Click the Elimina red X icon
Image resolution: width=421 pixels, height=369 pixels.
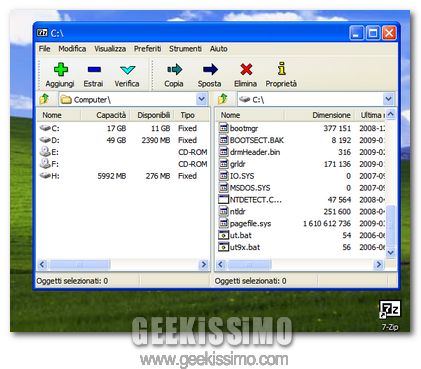tap(246, 69)
